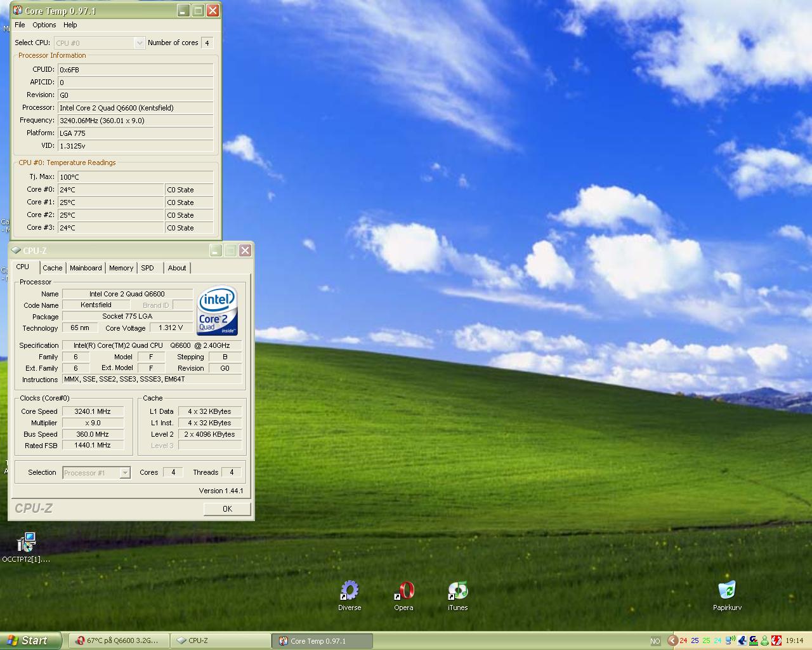Click the NO language indicator
812x650 pixels.
pyautogui.click(x=655, y=641)
